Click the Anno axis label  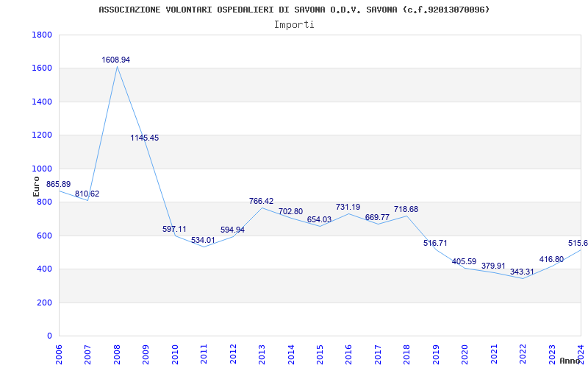[x=570, y=361]
